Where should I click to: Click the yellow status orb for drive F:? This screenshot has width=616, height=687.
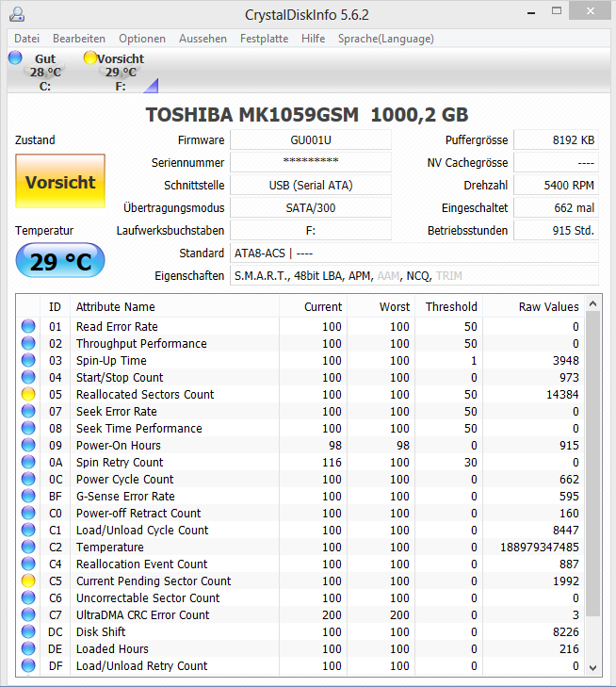[90, 57]
